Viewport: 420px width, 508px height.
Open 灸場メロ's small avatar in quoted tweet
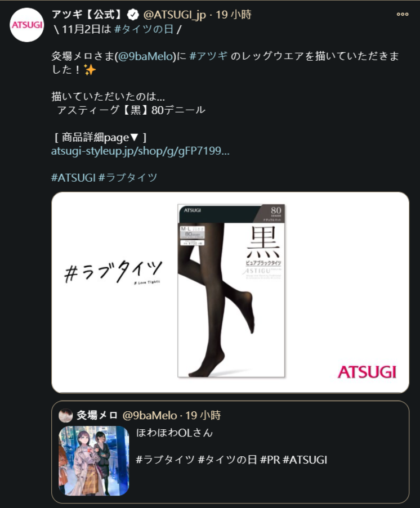(x=65, y=415)
